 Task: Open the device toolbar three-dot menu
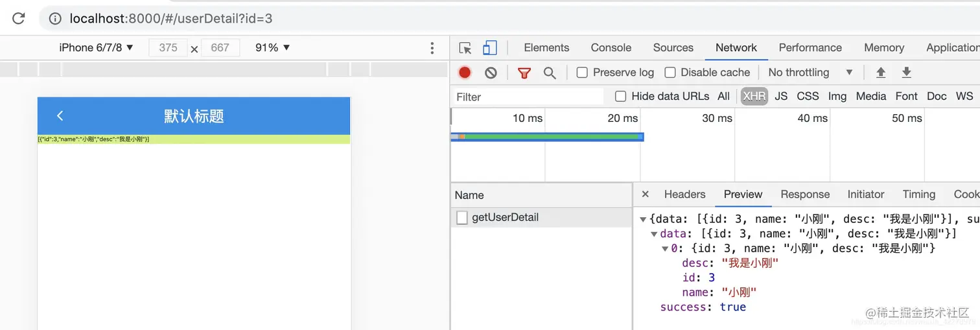pos(432,48)
